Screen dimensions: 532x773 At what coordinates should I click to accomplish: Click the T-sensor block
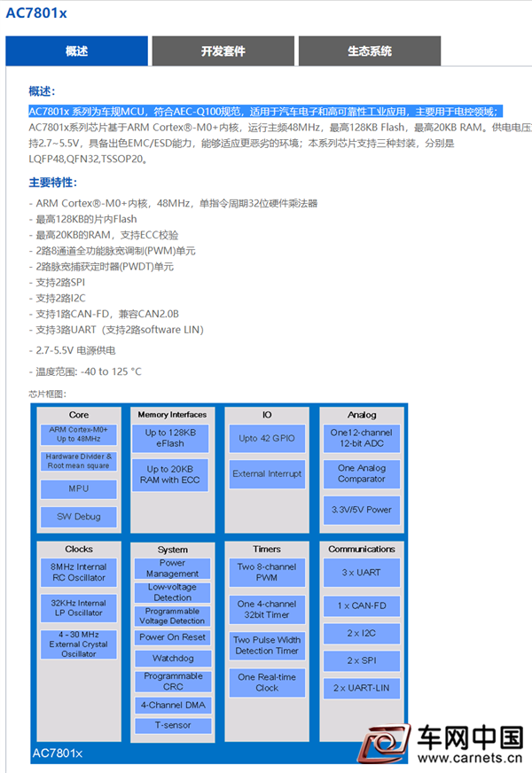[173, 725]
